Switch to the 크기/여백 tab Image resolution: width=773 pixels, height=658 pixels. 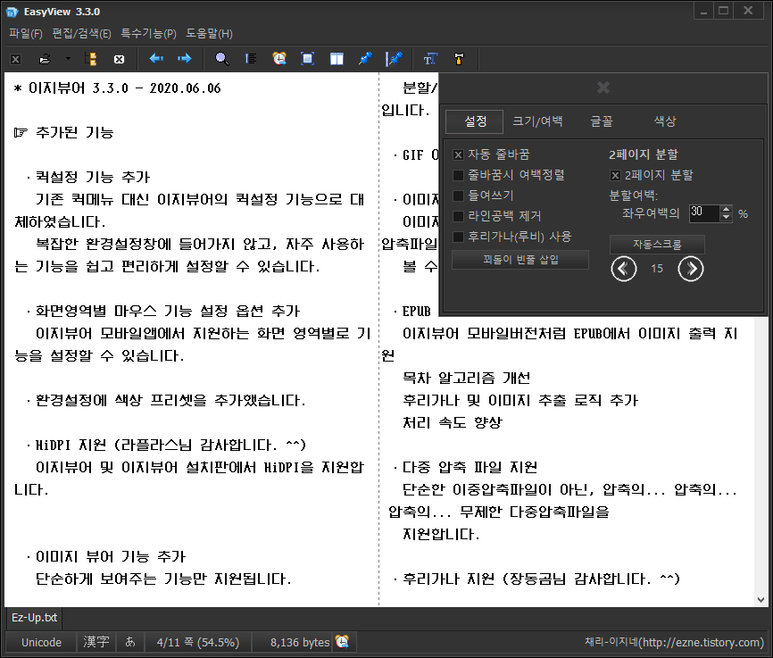537,121
